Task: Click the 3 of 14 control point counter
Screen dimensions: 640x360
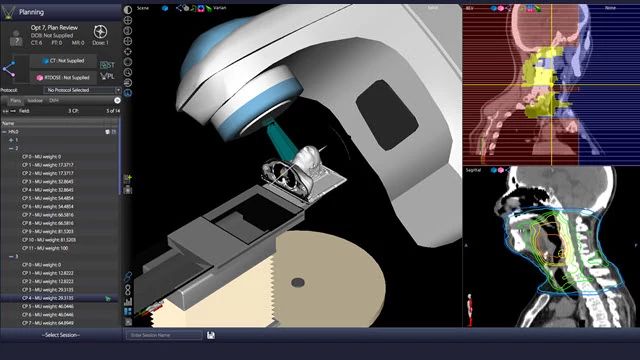Action: (113, 111)
